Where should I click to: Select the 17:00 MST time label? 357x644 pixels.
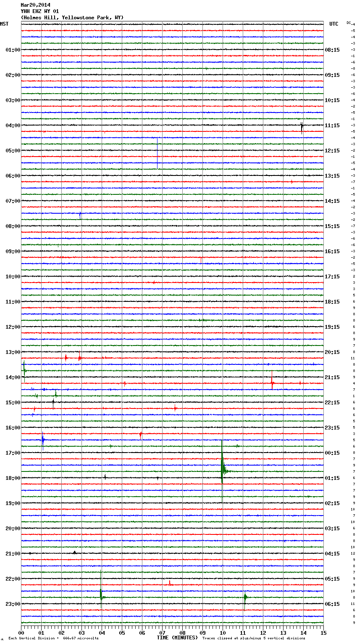click(13, 453)
